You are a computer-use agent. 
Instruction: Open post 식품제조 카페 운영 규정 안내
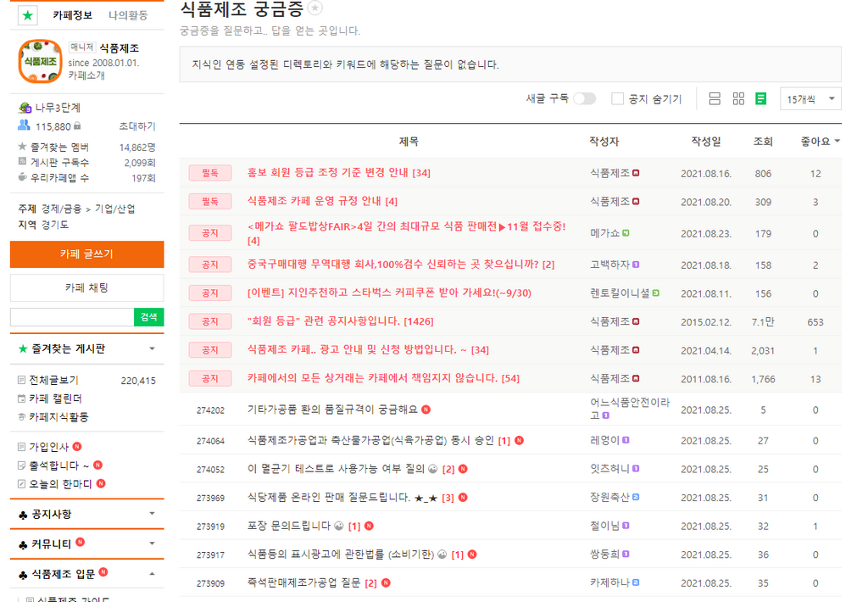pyautogui.click(x=314, y=200)
